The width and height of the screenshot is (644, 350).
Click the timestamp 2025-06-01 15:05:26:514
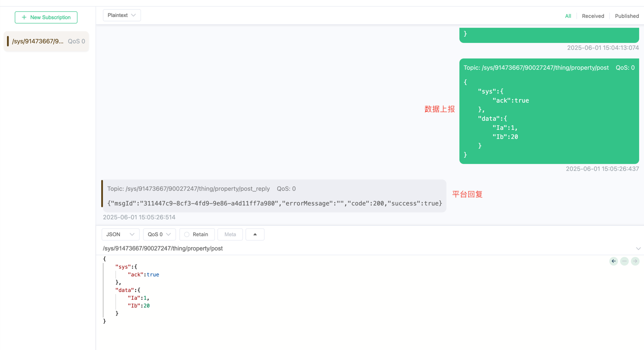click(x=139, y=217)
